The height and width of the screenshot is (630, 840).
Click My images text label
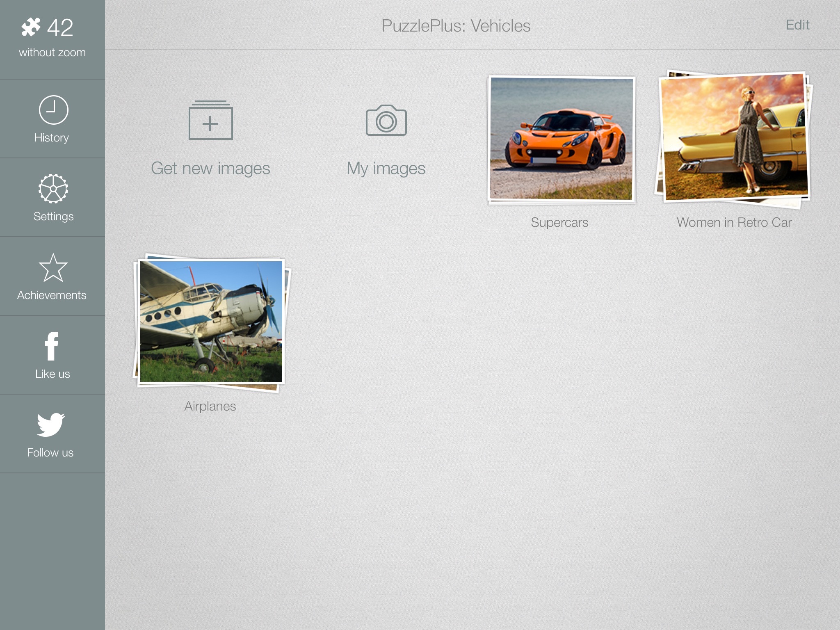385,167
